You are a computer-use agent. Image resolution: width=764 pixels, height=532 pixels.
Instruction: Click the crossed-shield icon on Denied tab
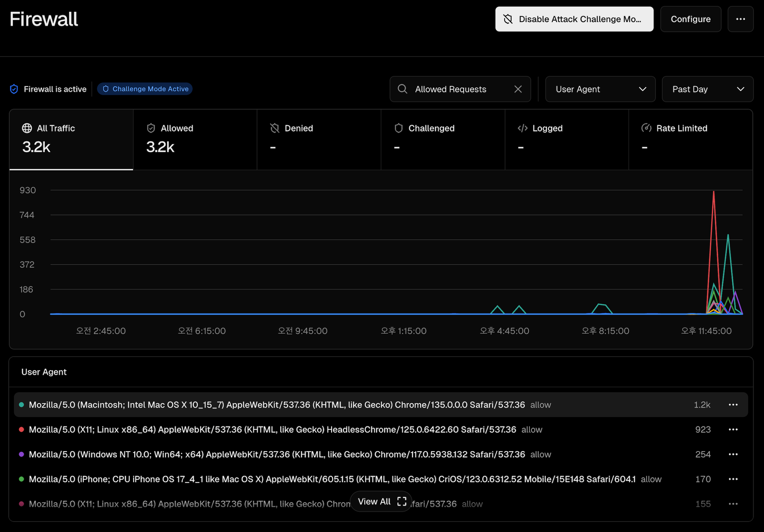point(275,128)
